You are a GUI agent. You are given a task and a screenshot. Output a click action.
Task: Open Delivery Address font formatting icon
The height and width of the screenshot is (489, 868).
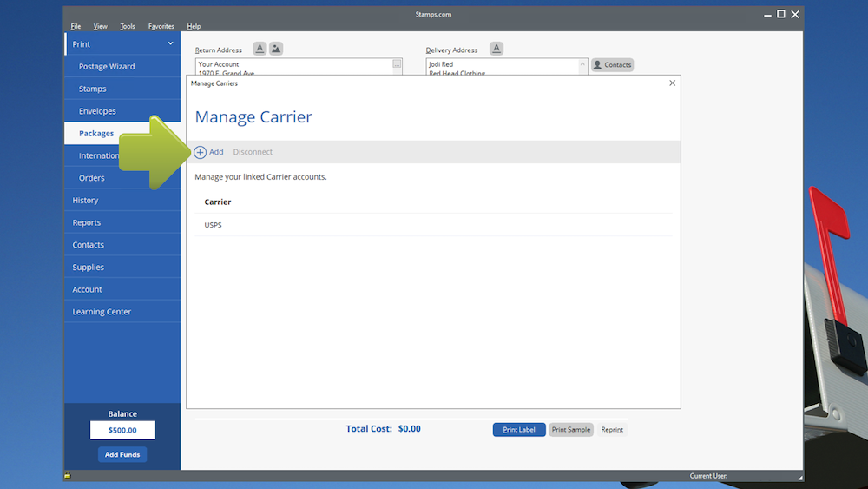pos(496,49)
